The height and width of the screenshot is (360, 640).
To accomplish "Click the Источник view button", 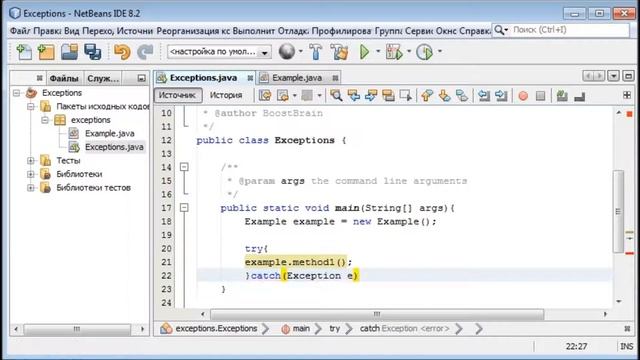I will tap(178, 95).
